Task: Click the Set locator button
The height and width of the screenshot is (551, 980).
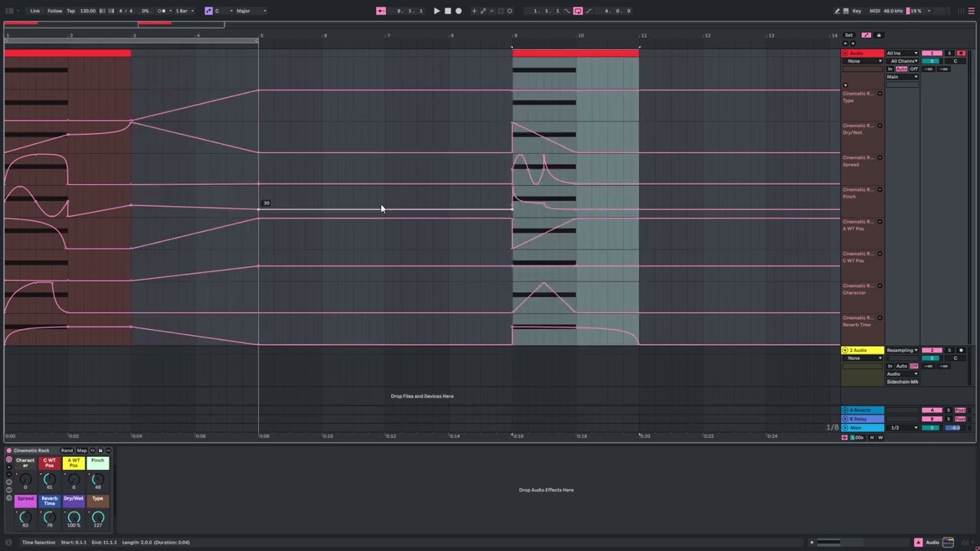Action: (848, 35)
